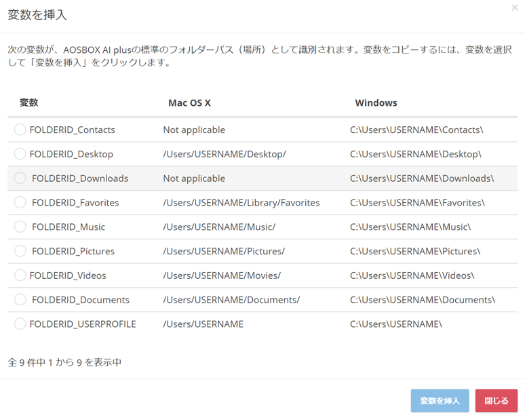Click the /Users/USERNAME Mac path cell
This screenshot has width=525, height=420.
[x=203, y=324]
